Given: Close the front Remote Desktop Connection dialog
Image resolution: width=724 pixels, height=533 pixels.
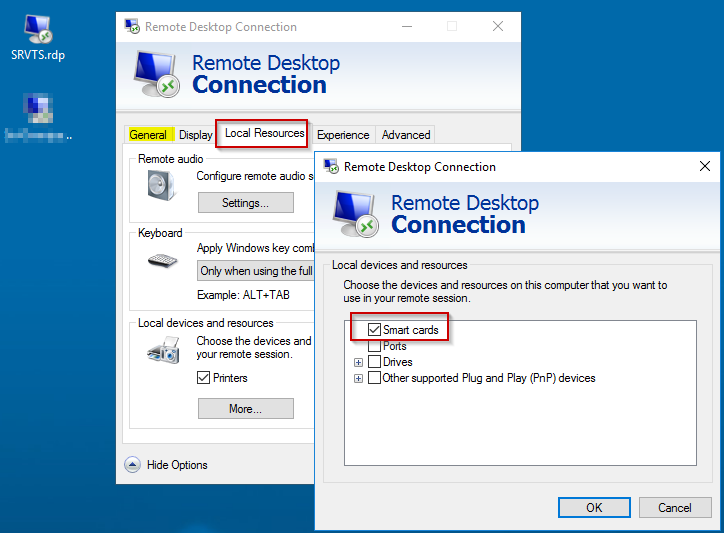Looking at the screenshot, I should click(705, 166).
